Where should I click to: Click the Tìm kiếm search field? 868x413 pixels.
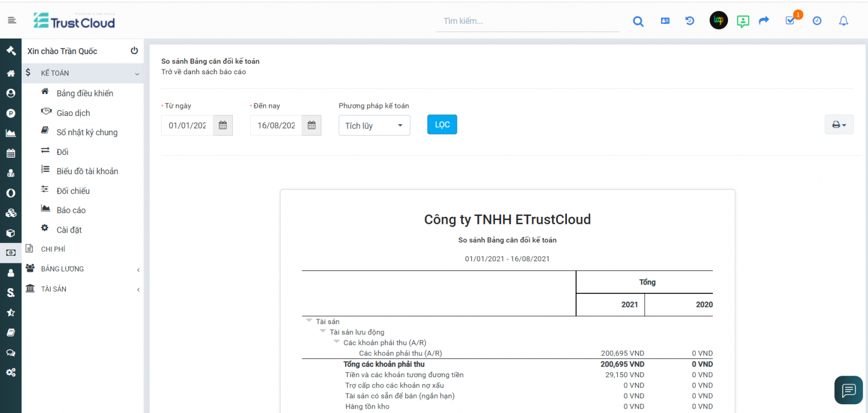[526, 21]
